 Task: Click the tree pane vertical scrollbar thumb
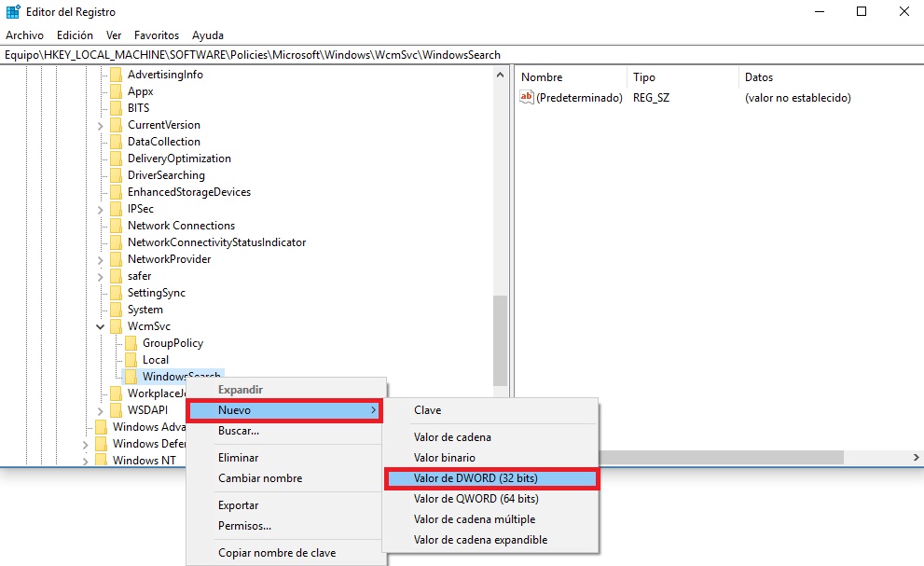(x=501, y=340)
